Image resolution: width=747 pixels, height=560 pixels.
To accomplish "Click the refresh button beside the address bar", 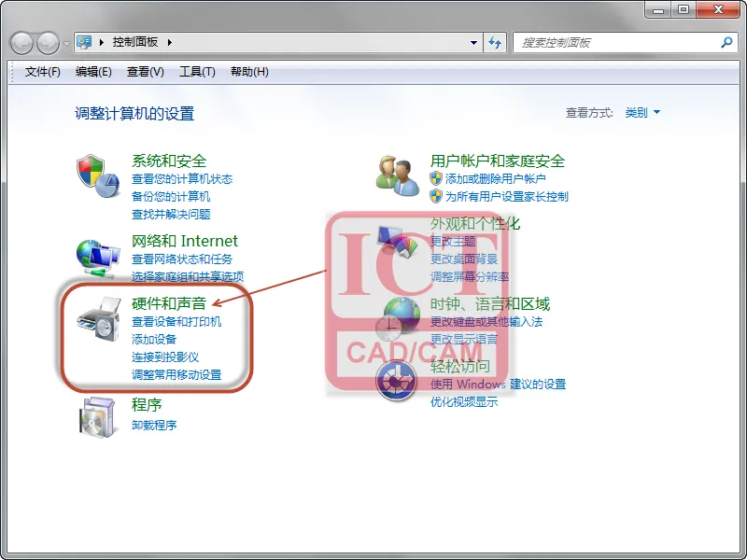I will (495, 43).
